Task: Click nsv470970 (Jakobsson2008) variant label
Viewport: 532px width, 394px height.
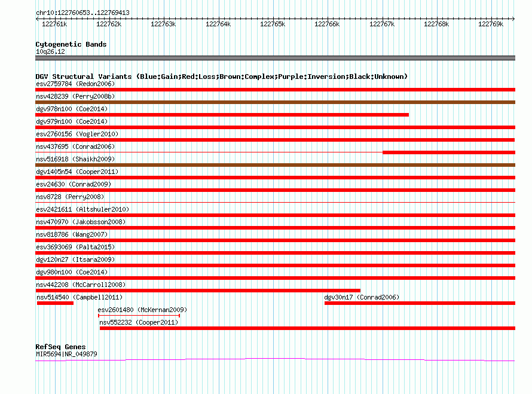Action: tap(81, 222)
